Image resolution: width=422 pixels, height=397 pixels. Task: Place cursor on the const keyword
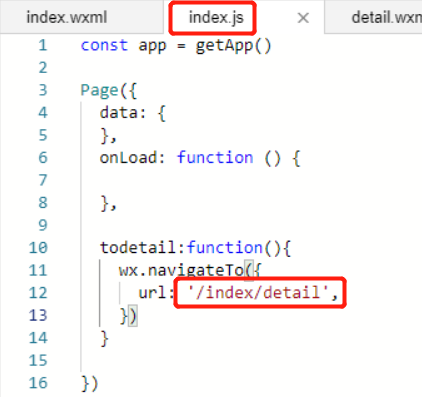104,45
